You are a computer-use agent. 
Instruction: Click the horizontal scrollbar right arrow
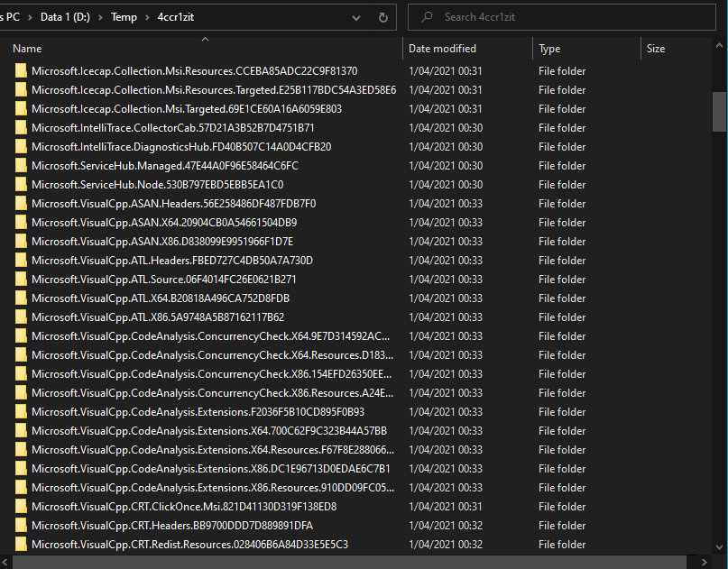pos(705,563)
